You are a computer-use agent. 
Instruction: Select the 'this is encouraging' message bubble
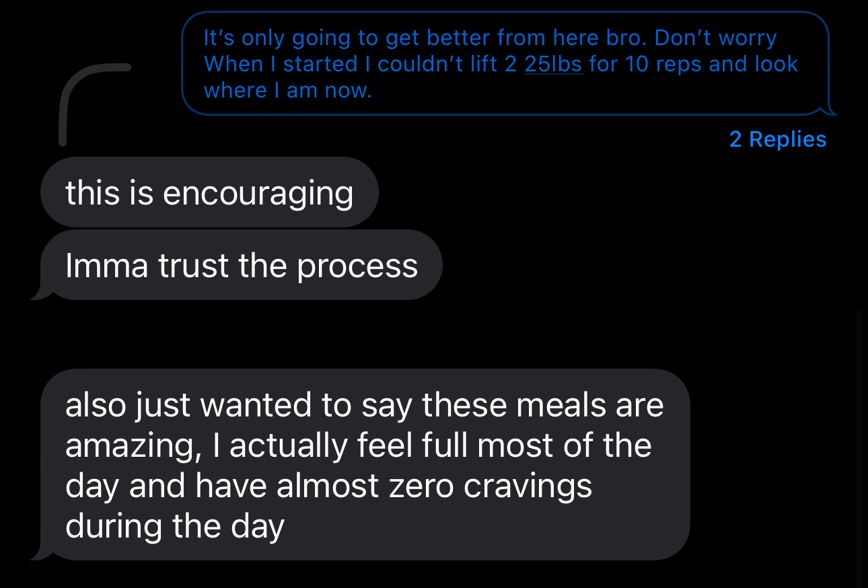coord(209,193)
